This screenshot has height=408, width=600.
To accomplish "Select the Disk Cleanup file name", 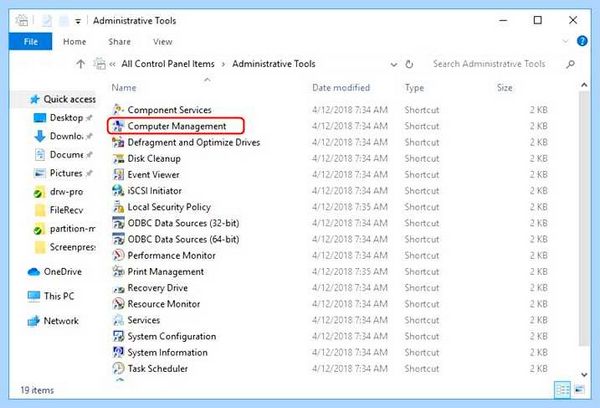I will coord(154,158).
